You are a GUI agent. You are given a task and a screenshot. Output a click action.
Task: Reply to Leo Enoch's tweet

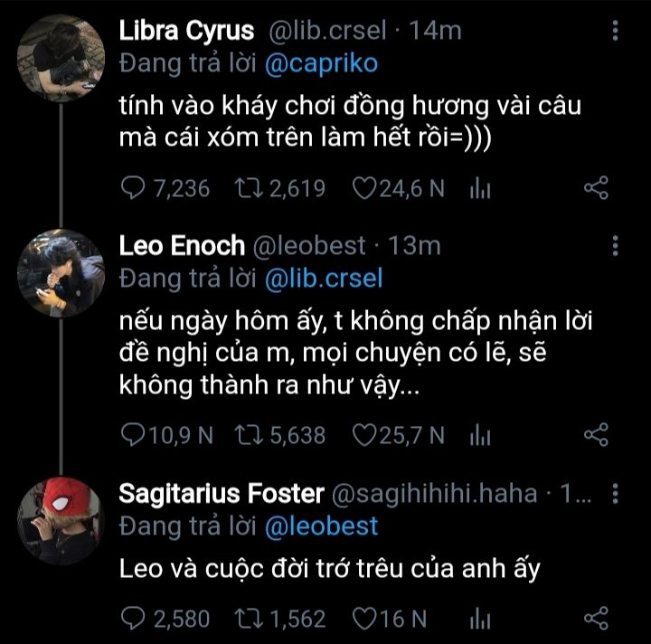134,435
